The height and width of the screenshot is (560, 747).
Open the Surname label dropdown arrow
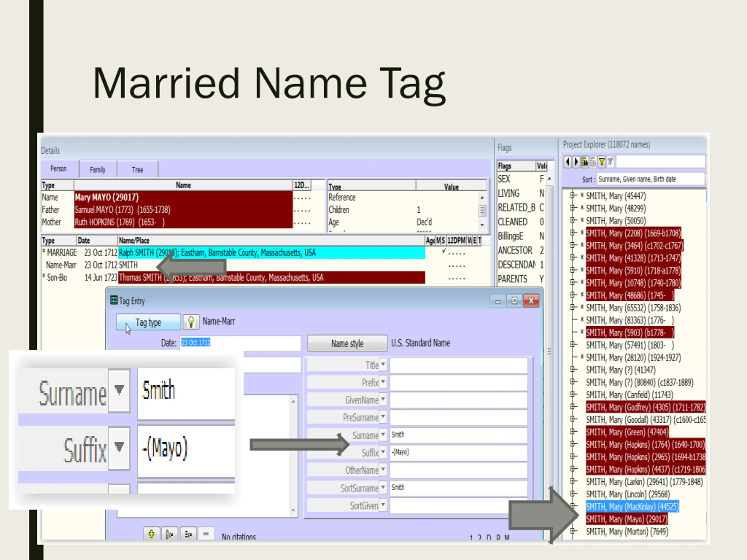tap(383, 434)
